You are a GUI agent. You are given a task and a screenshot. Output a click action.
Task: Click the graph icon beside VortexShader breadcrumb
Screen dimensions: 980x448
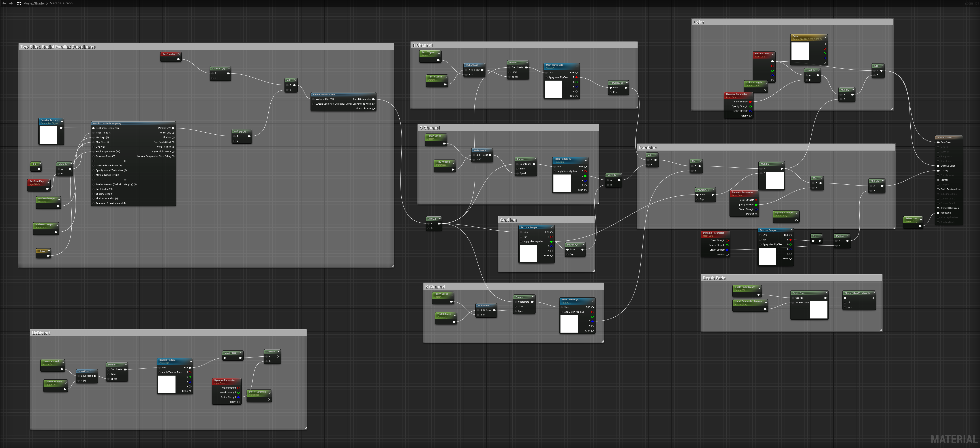[19, 3]
